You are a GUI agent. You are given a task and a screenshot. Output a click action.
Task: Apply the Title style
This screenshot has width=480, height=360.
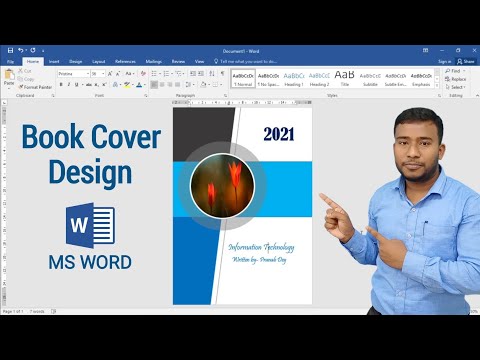[x=345, y=79]
